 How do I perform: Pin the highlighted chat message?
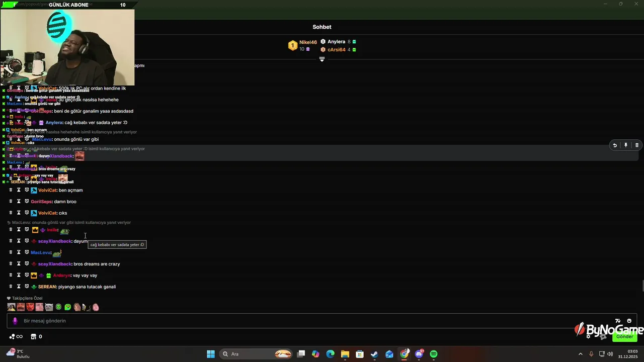pos(626,145)
